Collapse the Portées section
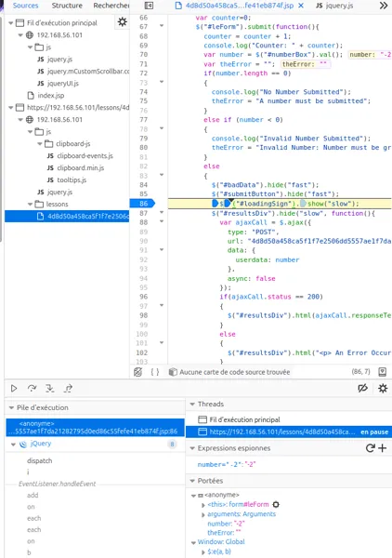 192,481
